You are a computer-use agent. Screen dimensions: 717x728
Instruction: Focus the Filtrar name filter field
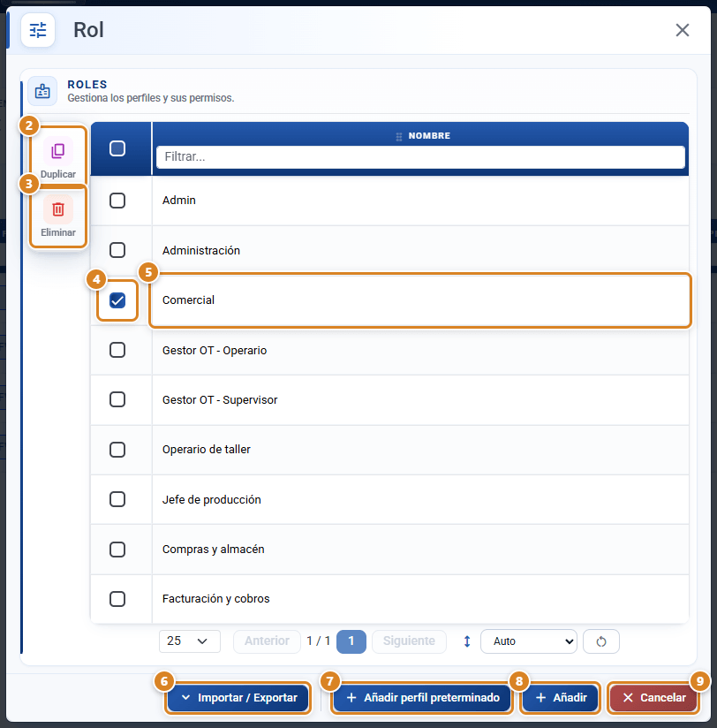pos(420,157)
